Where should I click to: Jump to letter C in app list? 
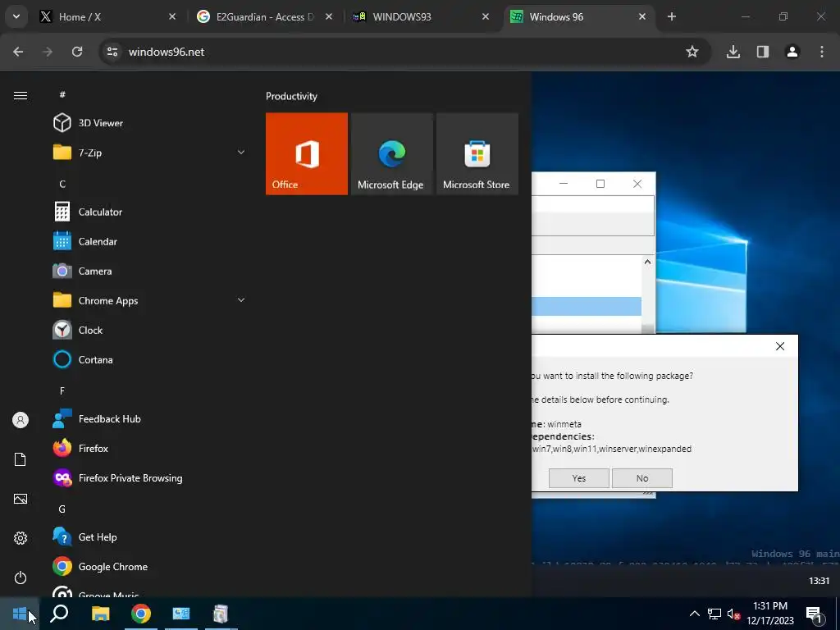tap(62, 185)
